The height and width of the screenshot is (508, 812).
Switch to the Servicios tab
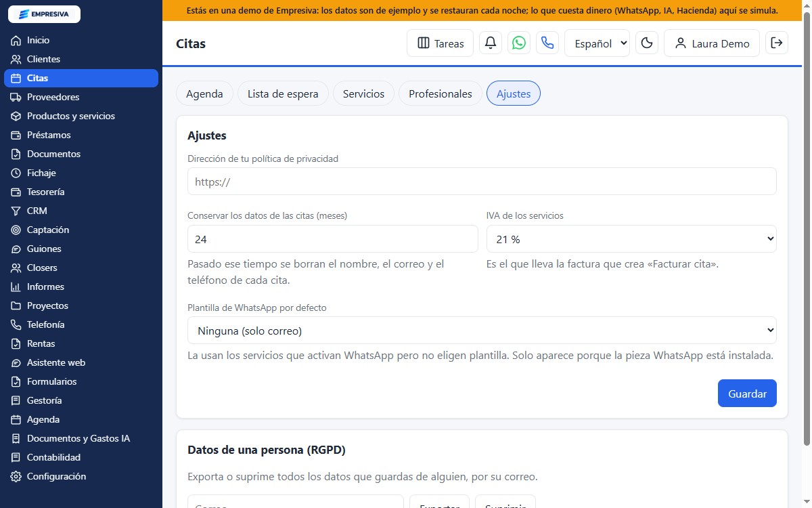click(x=363, y=93)
